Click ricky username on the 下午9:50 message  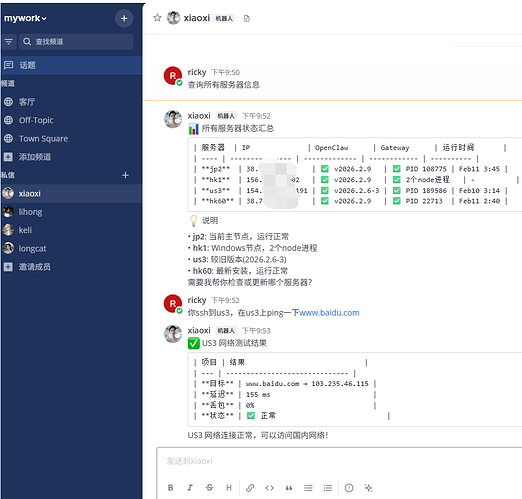point(197,72)
